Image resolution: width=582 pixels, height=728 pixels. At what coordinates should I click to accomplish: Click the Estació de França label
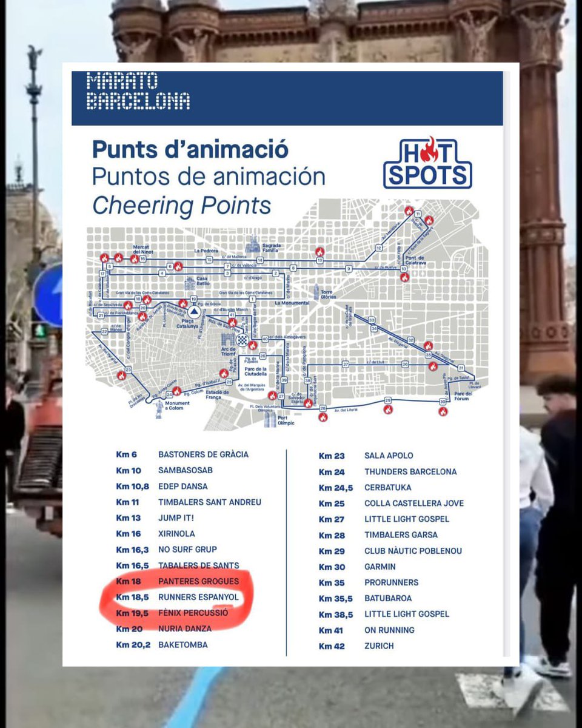217,394
